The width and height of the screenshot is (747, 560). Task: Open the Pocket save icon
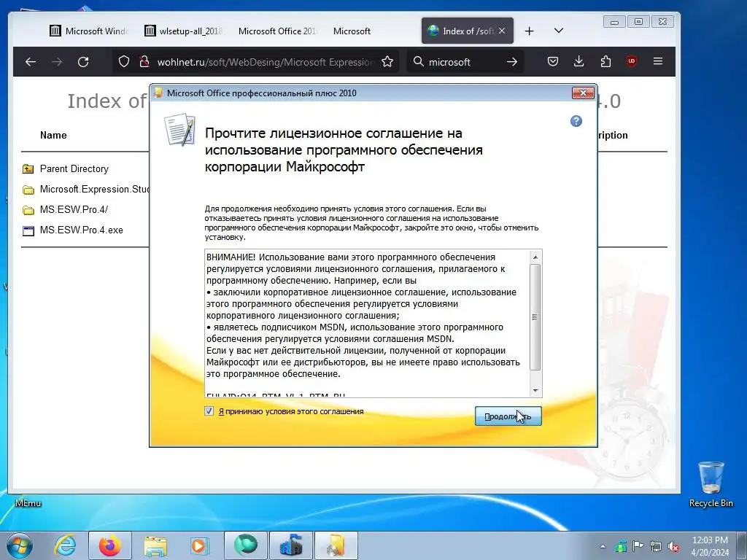click(553, 61)
